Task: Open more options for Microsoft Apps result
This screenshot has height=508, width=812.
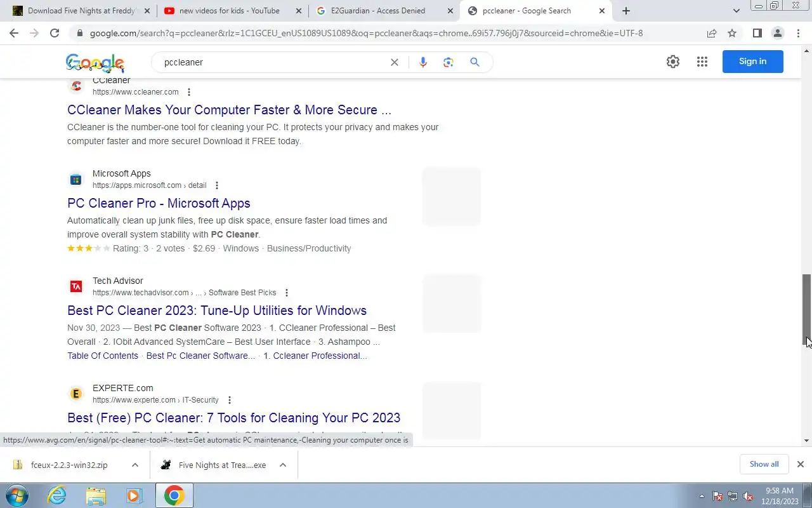Action: [216, 185]
